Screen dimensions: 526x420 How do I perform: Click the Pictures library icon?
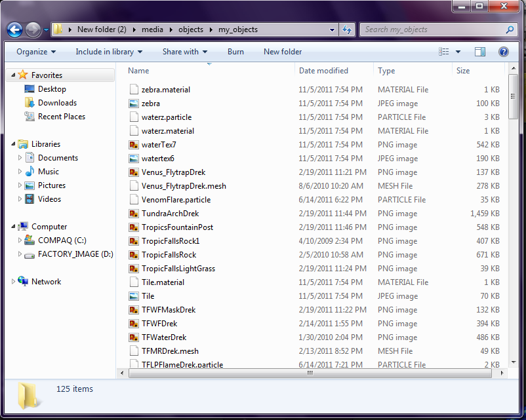pyautogui.click(x=30, y=185)
